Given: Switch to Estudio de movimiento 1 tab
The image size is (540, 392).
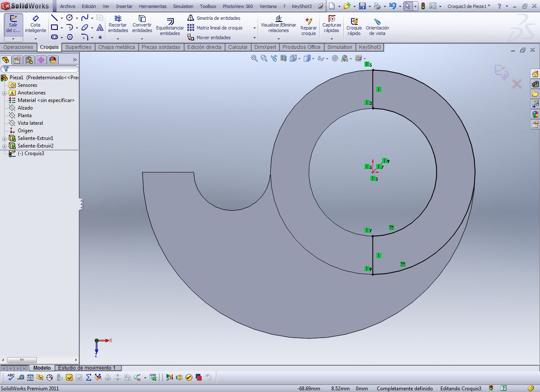Looking at the screenshot, I should pos(87,368).
